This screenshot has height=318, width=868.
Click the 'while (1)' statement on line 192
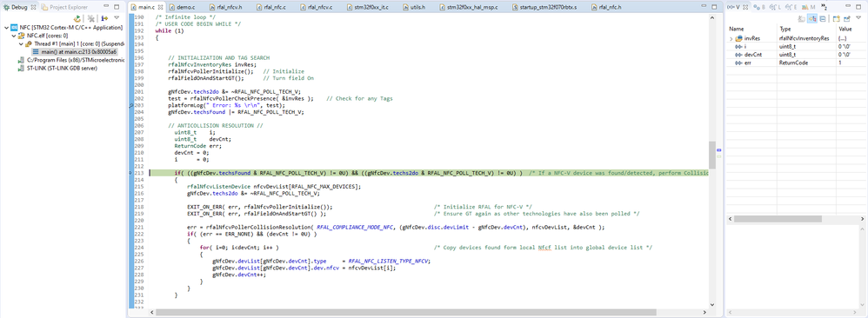pyautogui.click(x=169, y=31)
